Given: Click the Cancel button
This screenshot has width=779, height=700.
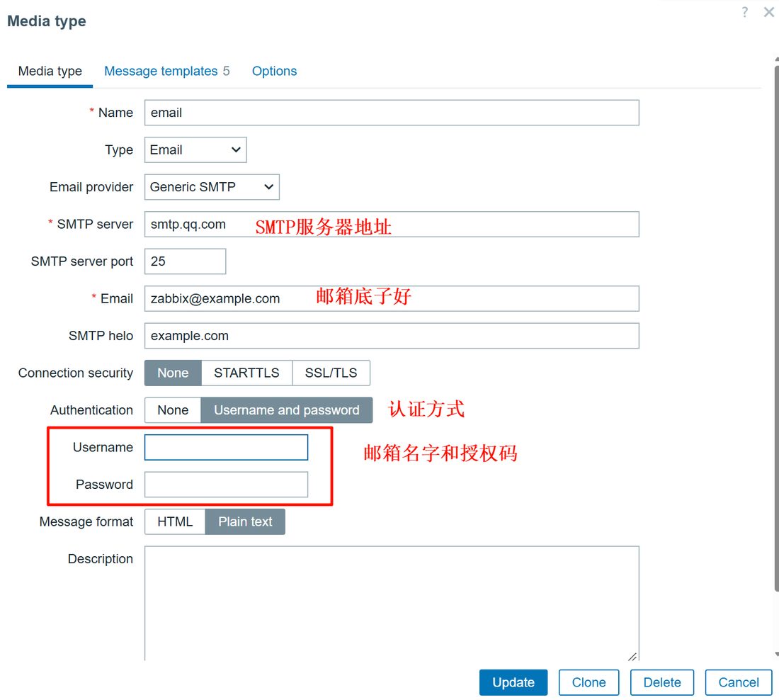Looking at the screenshot, I should click(738, 682).
